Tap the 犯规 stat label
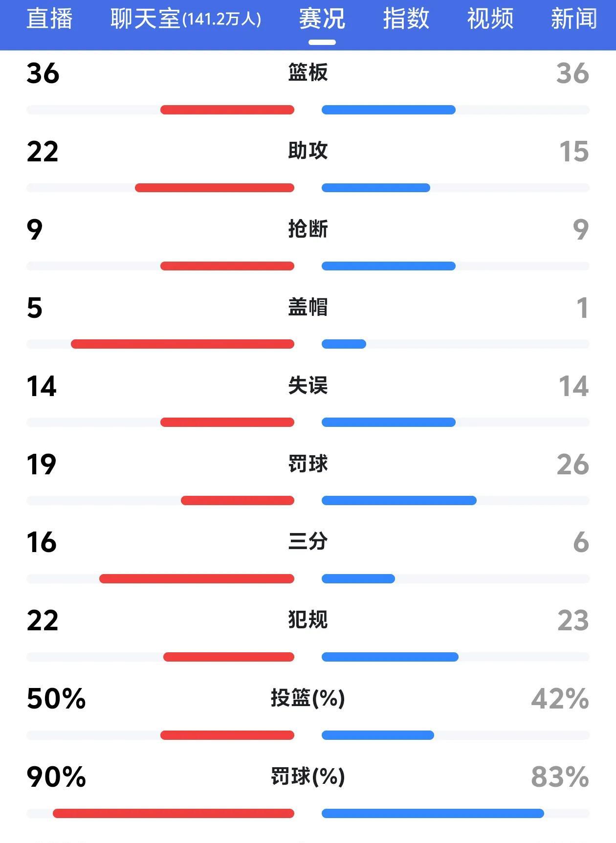The width and height of the screenshot is (616, 843). click(x=308, y=620)
